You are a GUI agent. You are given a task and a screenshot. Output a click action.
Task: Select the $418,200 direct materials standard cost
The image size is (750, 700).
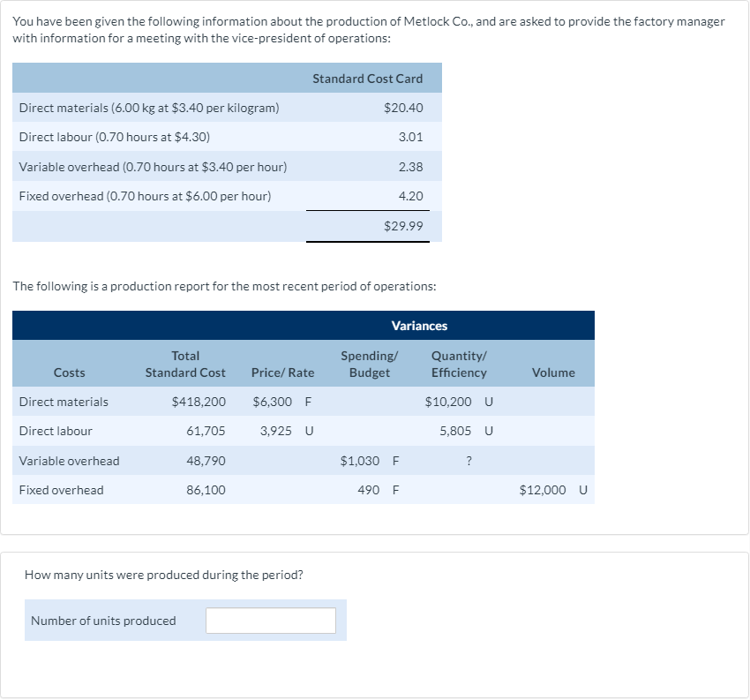click(199, 402)
